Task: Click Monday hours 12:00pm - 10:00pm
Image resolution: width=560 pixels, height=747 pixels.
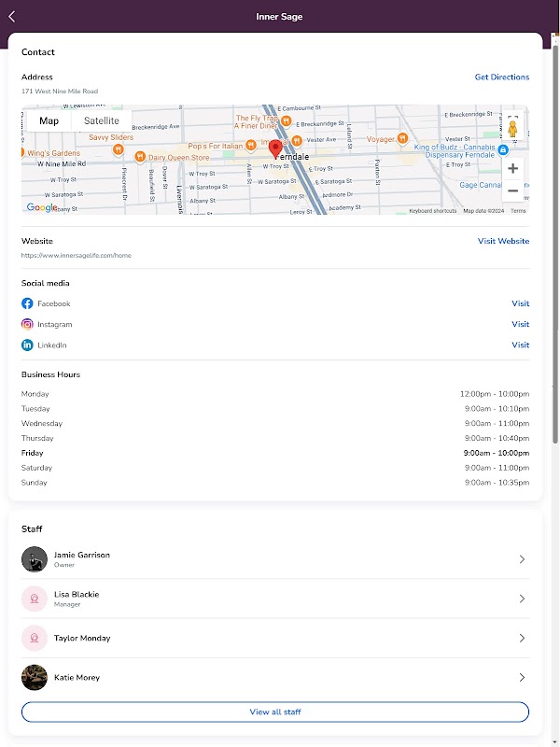Action: [495, 394]
